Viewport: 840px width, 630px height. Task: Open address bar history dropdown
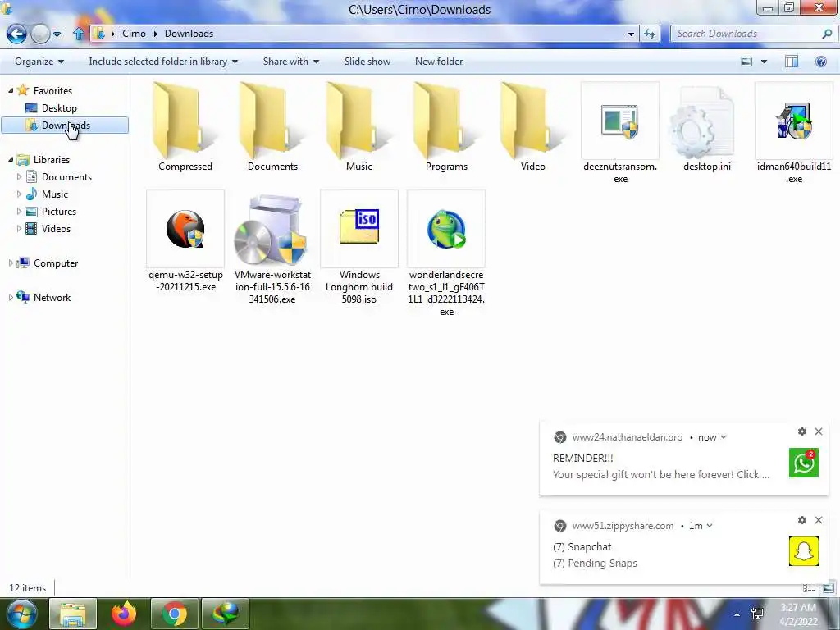click(x=631, y=34)
